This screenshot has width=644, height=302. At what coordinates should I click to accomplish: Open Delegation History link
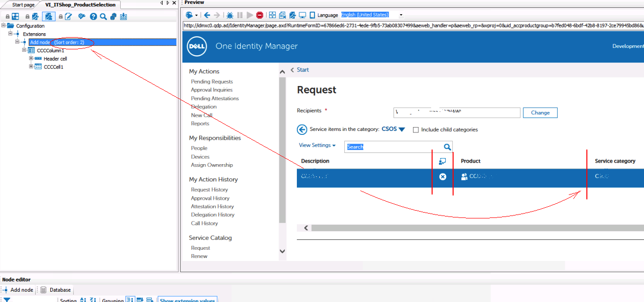[x=213, y=215]
